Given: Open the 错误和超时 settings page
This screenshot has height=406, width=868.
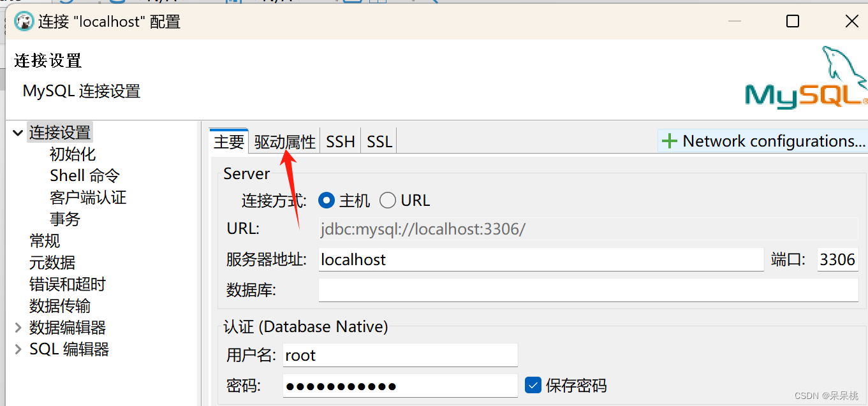Looking at the screenshot, I should pyautogui.click(x=68, y=284).
